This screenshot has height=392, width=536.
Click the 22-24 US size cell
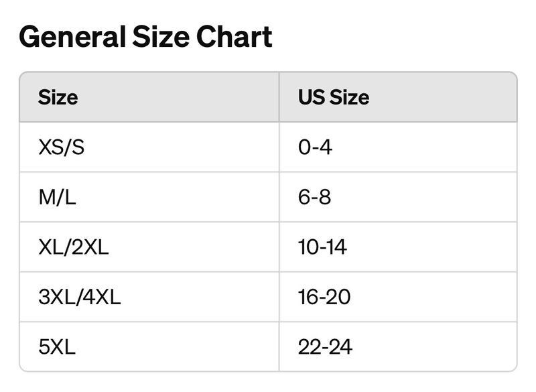point(325,346)
